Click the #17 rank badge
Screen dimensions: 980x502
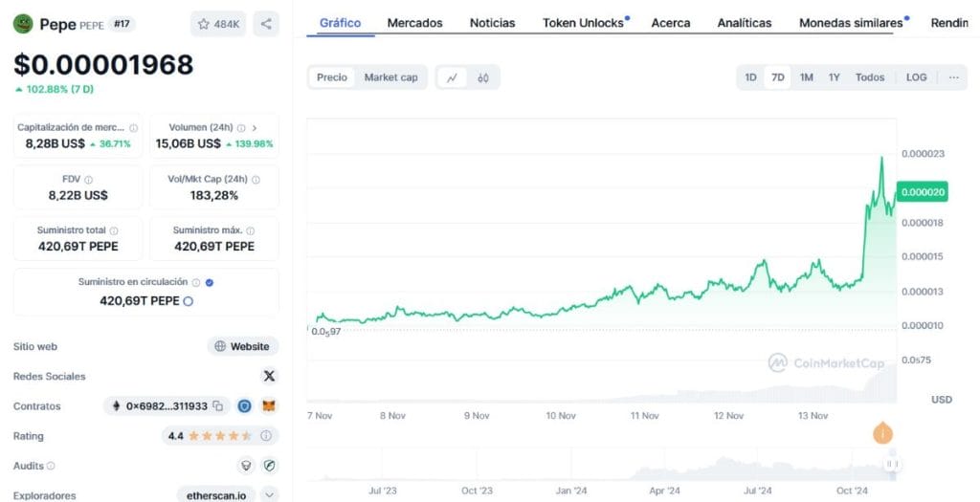click(x=122, y=24)
